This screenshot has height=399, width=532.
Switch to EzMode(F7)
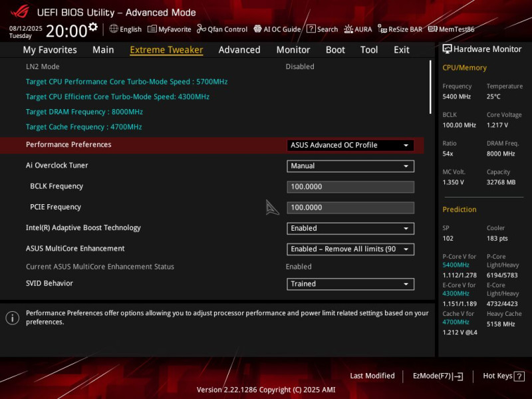[x=438, y=376]
